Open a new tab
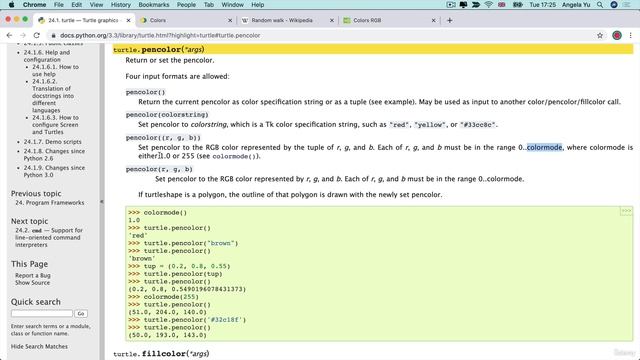This screenshot has width=640, height=360. pyautogui.click(x=449, y=20)
